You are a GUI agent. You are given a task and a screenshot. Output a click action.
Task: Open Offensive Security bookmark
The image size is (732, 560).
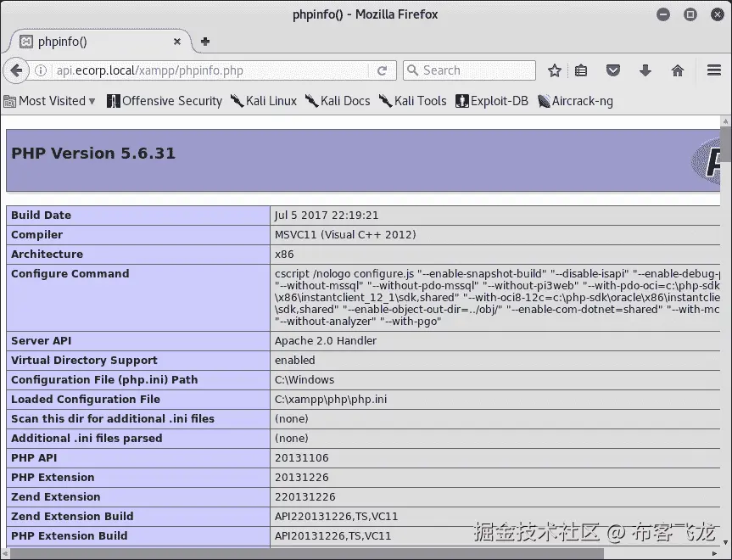165,101
